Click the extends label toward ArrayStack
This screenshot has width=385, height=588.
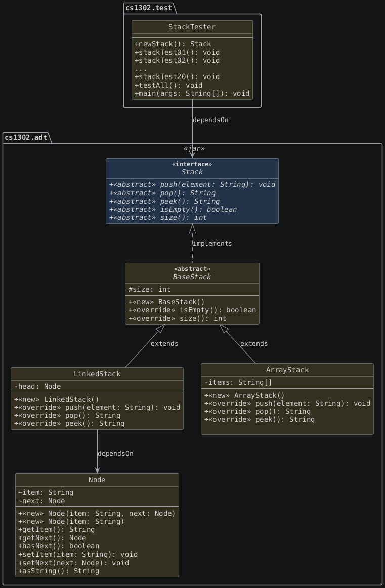click(254, 344)
